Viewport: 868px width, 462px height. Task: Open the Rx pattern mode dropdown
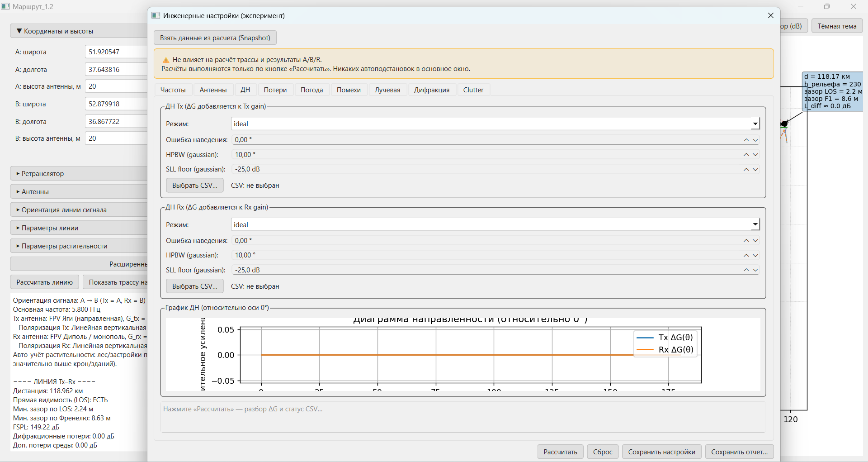coord(755,225)
